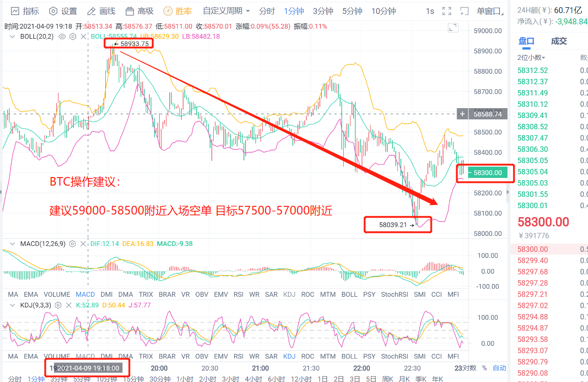Click the fullscreen expand arrows icon

click(x=446, y=11)
